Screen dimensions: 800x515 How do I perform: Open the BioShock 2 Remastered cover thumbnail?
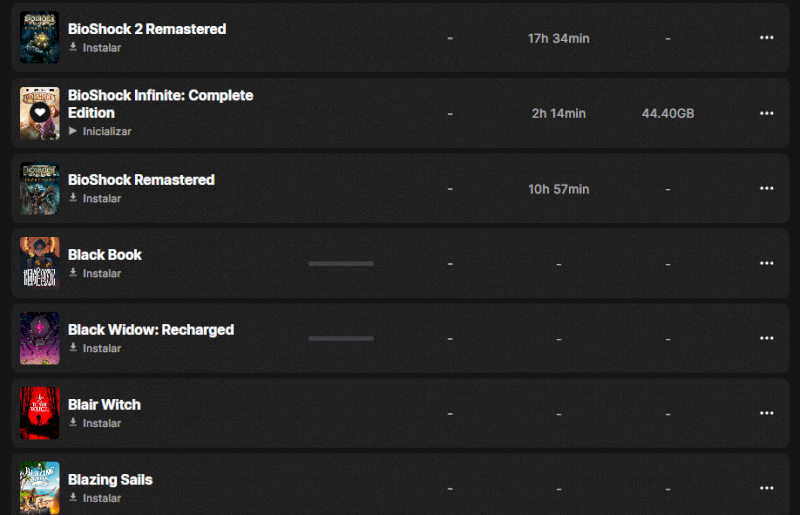pyautogui.click(x=39, y=38)
